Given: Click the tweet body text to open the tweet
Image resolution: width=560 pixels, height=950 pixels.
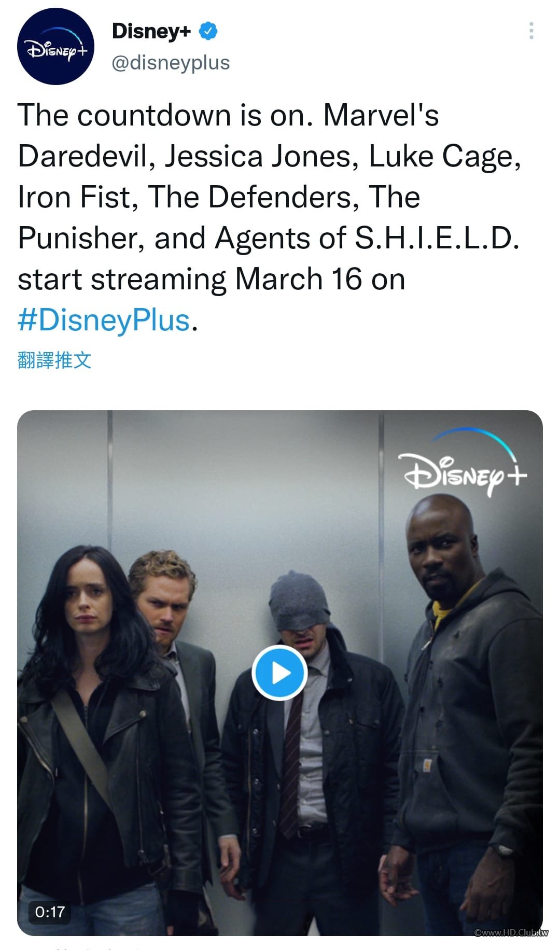Looking at the screenshot, I should (x=270, y=217).
